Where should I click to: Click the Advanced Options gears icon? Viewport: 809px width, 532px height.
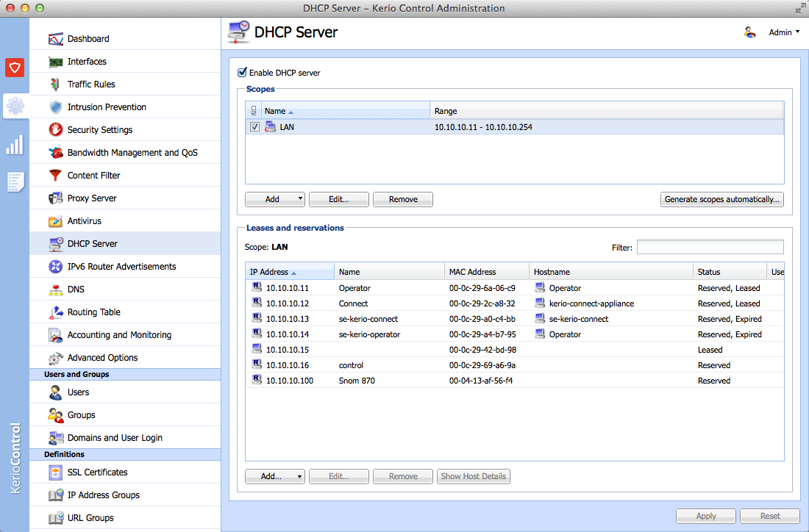(x=56, y=358)
